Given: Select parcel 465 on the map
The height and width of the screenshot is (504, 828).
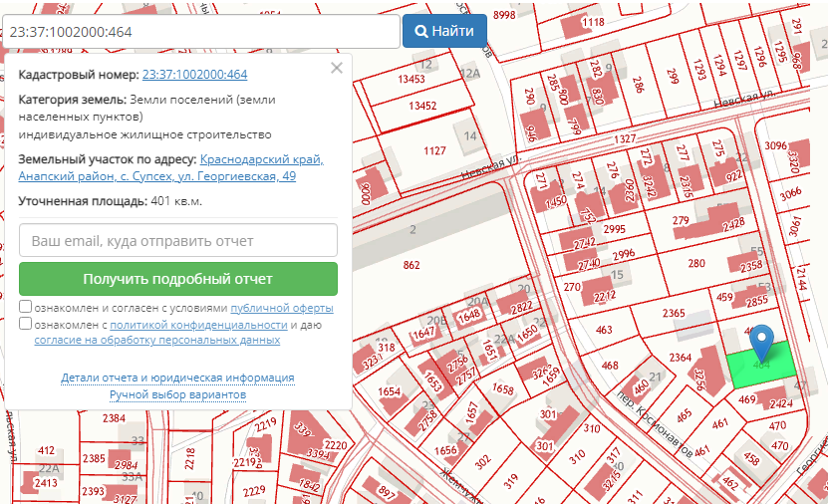Looking at the screenshot, I should tap(684, 415).
